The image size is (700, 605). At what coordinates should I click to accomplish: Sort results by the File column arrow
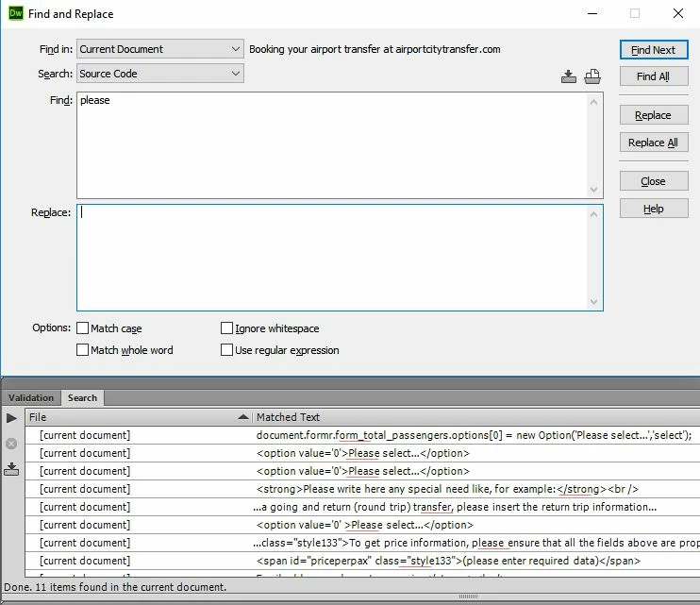coord(242,417)
